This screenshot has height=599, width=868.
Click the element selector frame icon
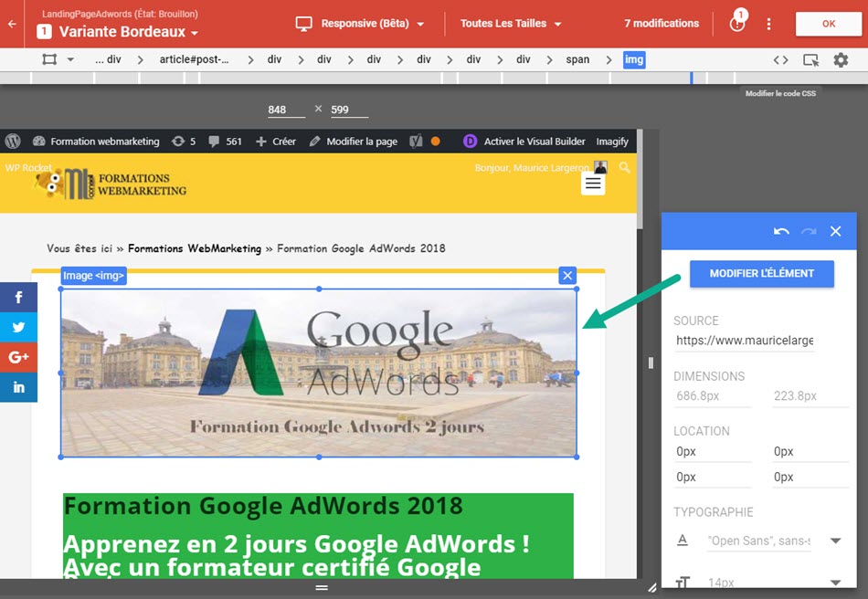[49, 59]
